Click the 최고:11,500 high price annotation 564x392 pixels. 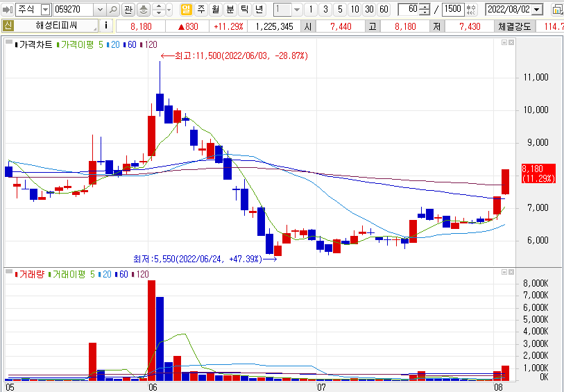click(x=234, y=56)
